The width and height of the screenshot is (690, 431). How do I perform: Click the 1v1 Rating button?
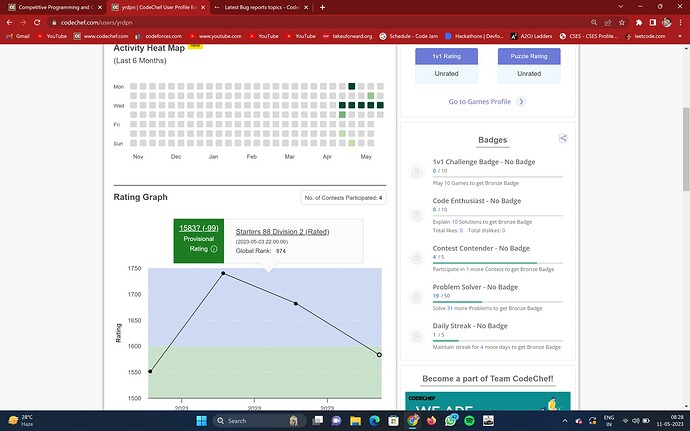coord(446,56)
